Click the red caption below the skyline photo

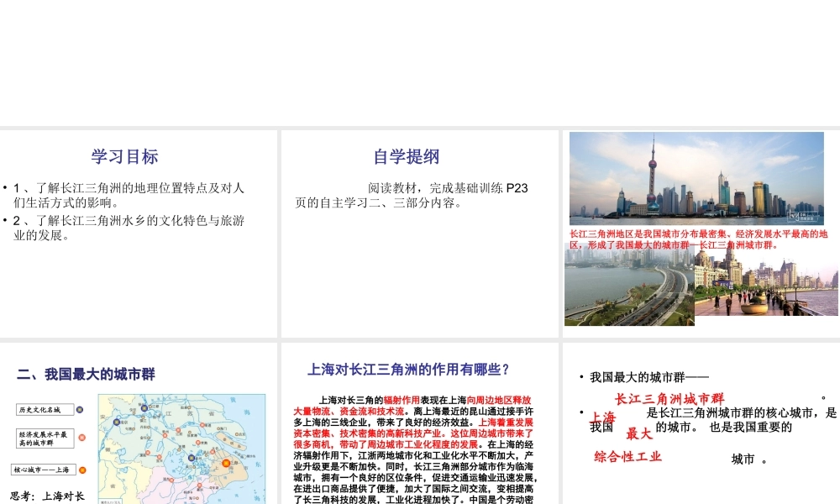[698, 239]
